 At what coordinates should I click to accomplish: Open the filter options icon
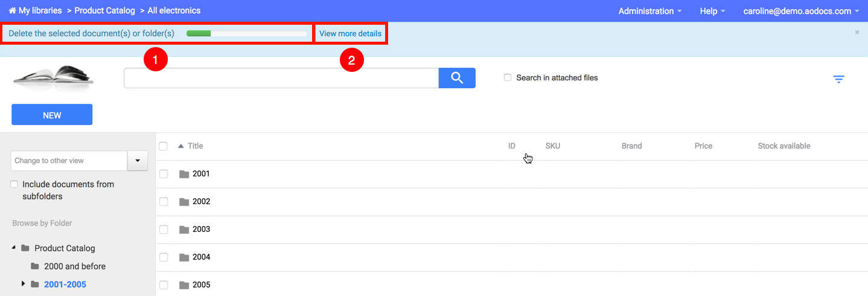point(838,79)
